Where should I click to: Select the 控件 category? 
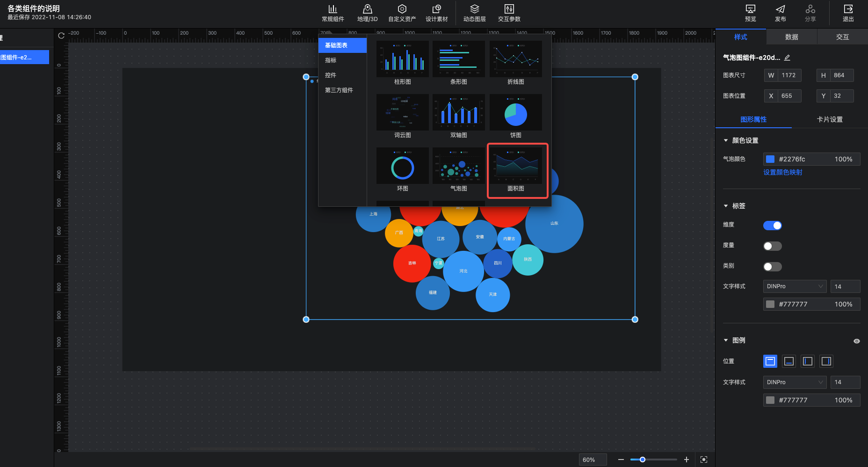tap(342, 75)
